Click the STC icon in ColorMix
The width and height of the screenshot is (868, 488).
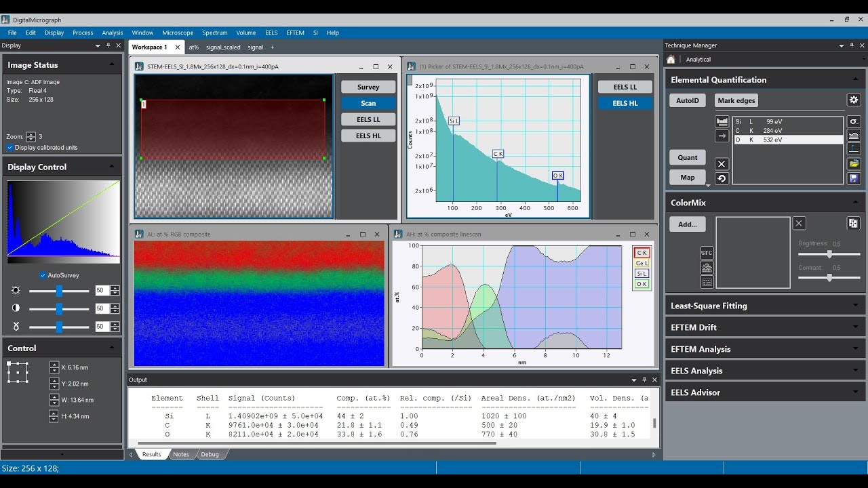click(x=707, y=253)
